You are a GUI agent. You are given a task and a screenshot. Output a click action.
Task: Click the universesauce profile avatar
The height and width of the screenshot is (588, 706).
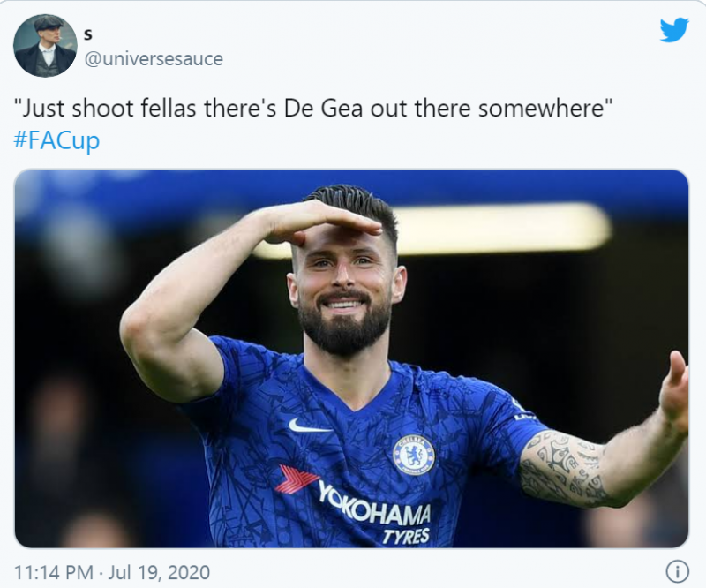(x=45, y=46)
